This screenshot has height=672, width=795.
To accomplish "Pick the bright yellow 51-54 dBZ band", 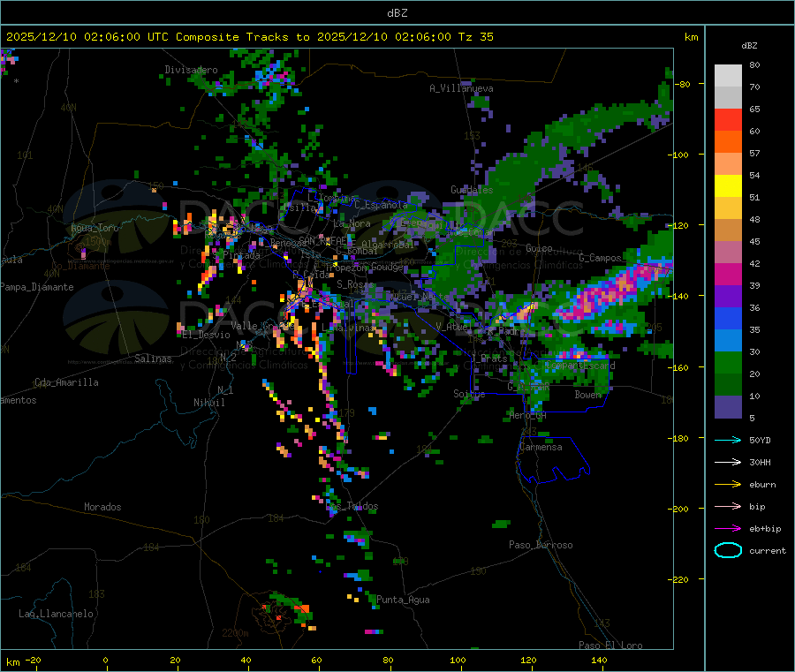I will 728,186.
